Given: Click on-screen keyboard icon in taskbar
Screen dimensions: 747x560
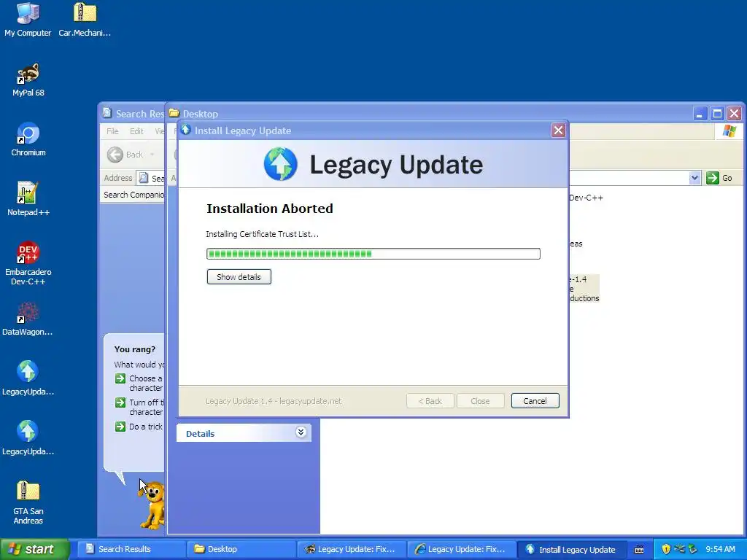Looking at the screenshot, I should point(639,550).
